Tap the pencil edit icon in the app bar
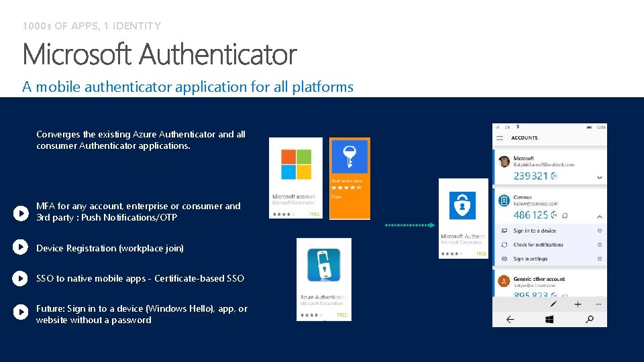644x362 pixels. pos(553,304)
